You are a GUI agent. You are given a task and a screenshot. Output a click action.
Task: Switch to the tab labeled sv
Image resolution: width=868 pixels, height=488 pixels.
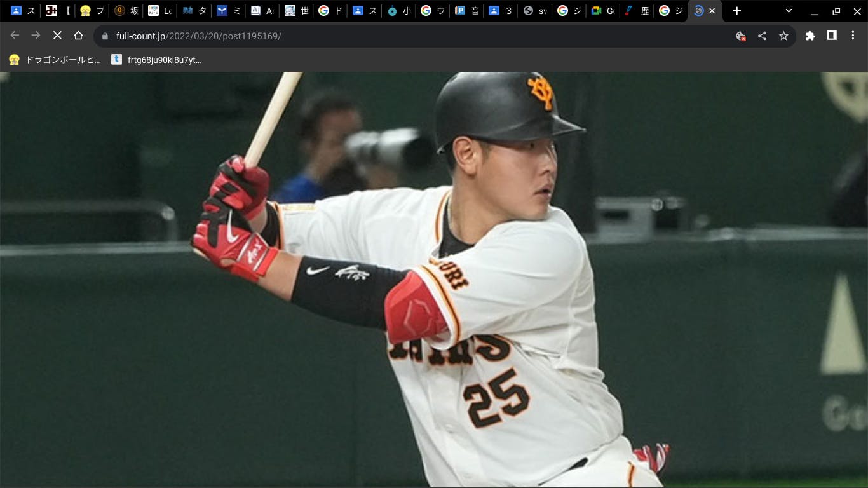pos(535,11)
